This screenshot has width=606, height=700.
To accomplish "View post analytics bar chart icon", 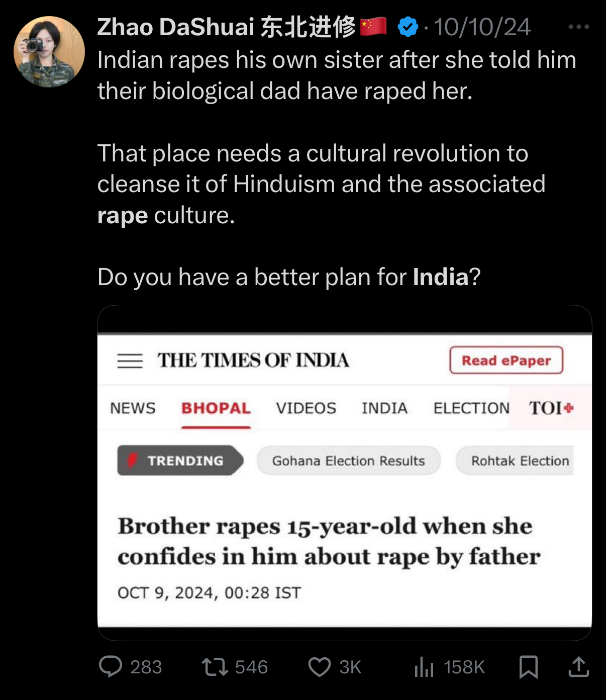I will pos(424,667).
